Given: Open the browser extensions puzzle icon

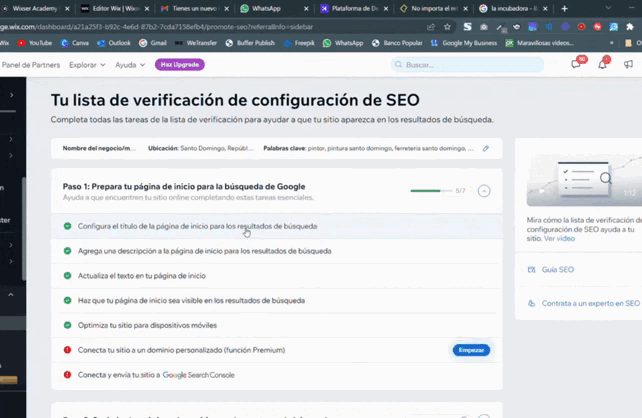Looking at the screenshot, I should (x=630, y=27).
